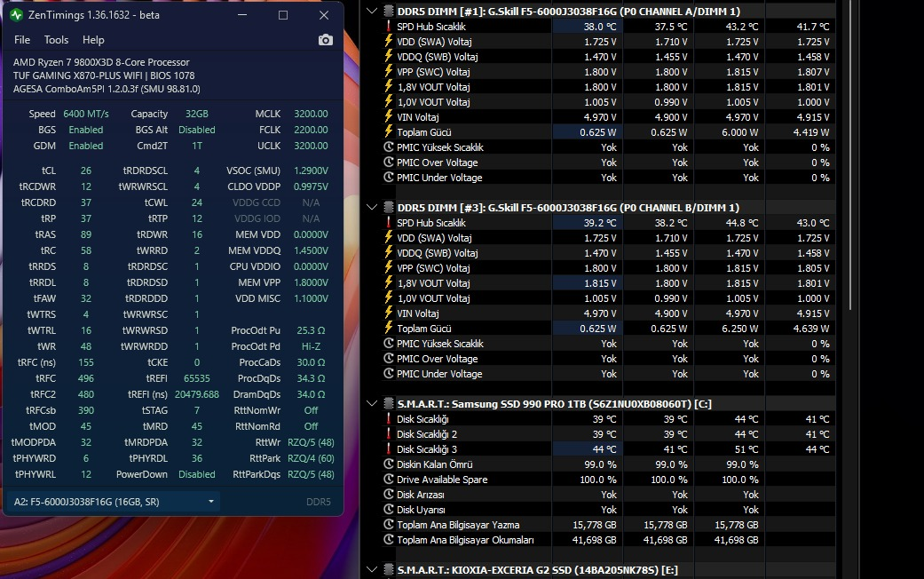Image resolution: width=924 pixels, height=579 pixels.
Task: Click the lightning icon for DIMM #1 VPP (SWC) Voltaj
Action: point(389,71)
